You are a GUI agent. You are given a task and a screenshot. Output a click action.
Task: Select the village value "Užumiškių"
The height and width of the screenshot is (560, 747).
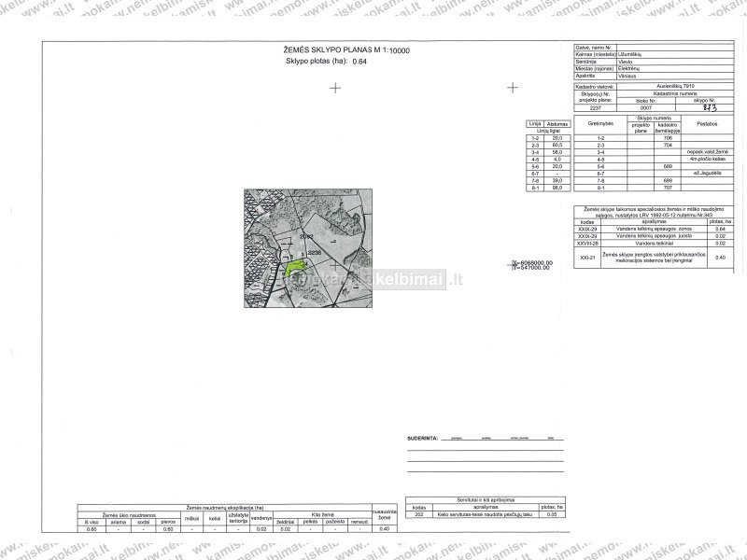click(629, 54)
